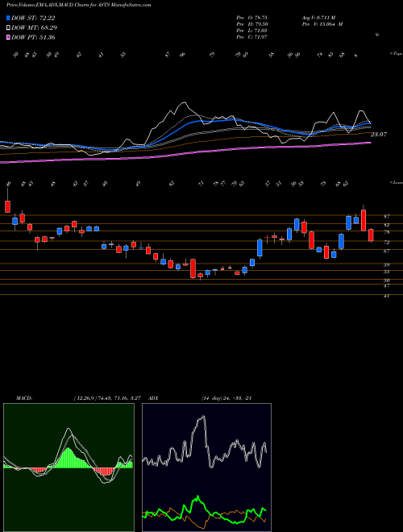Click the 'Pre H: 79.50' value
The width and height of the screenshot is (403, 532).
(251, 24)
